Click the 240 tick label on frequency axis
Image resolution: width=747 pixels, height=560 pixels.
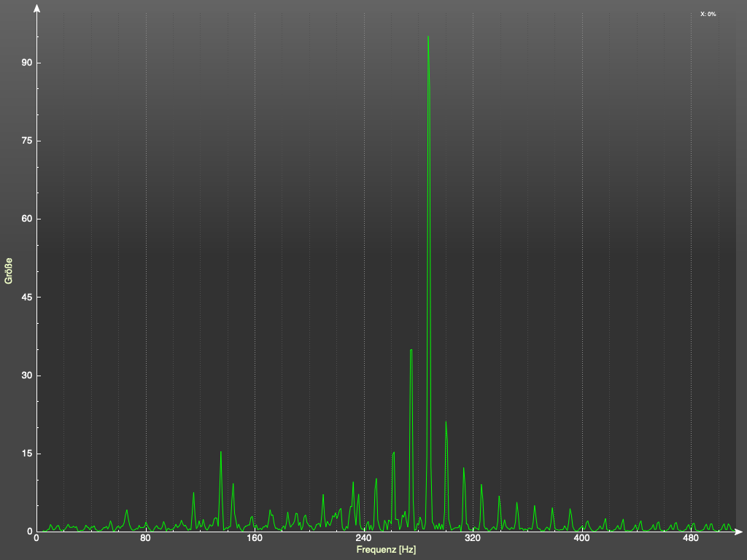pyautogui.click(x=363, y=539)
